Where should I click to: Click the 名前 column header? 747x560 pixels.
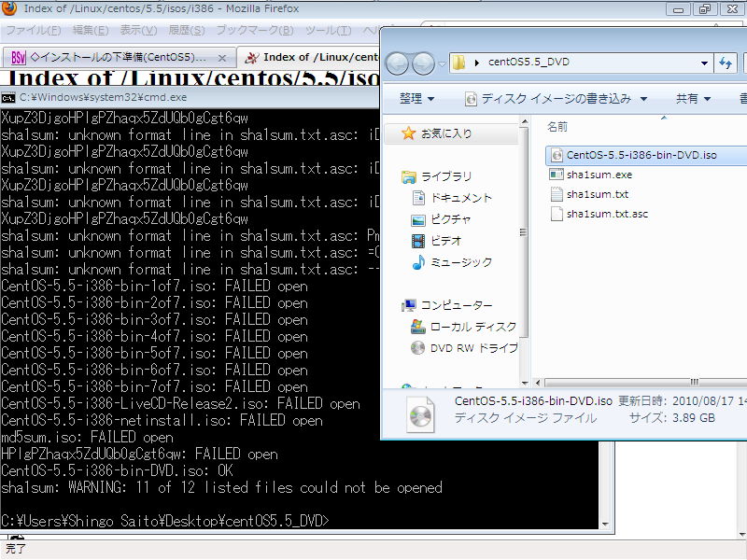click(557, 127)
